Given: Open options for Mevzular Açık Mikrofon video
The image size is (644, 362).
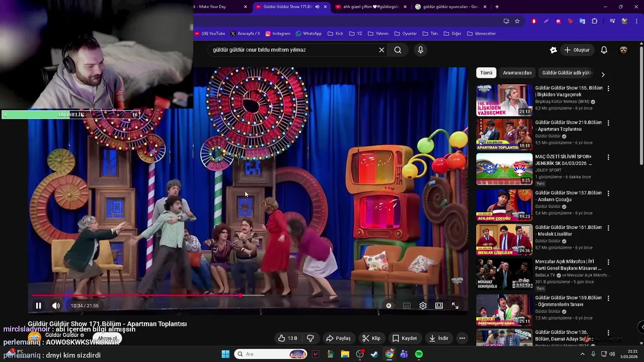Looking at the screenshot, I should click(x=608, y=262).
